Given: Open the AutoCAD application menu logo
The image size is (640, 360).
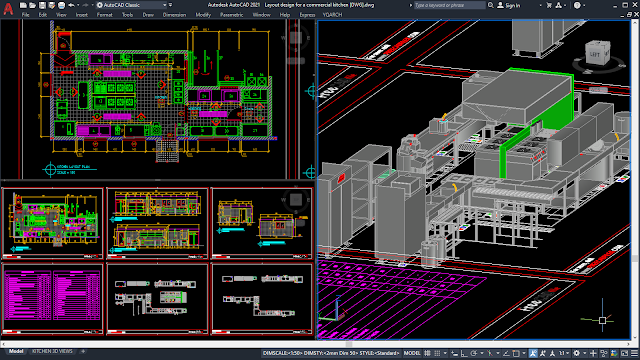Looking at the screenshot, I should click(x=8, y=8).
